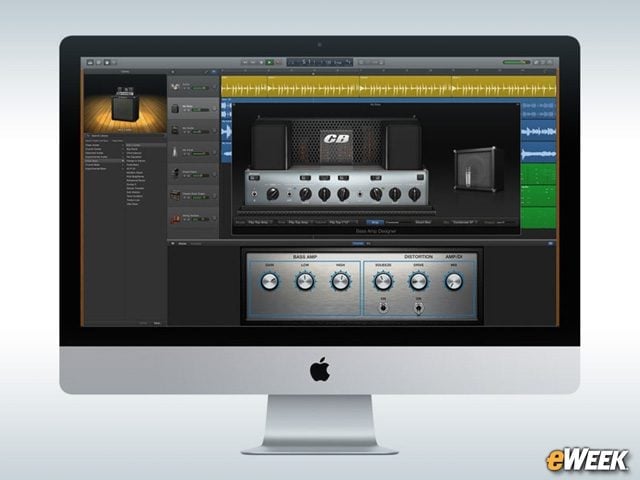Turn the Mix knob under Amp/DI
This screenshot has width=640, height=480.
(x=454, y=281)
